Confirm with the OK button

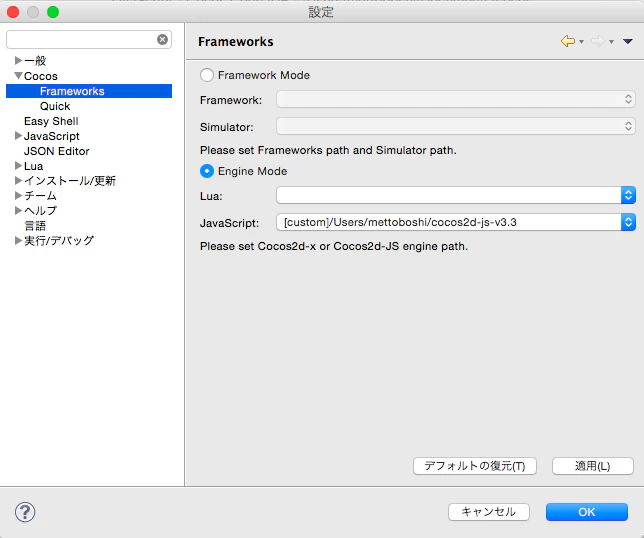tap(586, 512)
